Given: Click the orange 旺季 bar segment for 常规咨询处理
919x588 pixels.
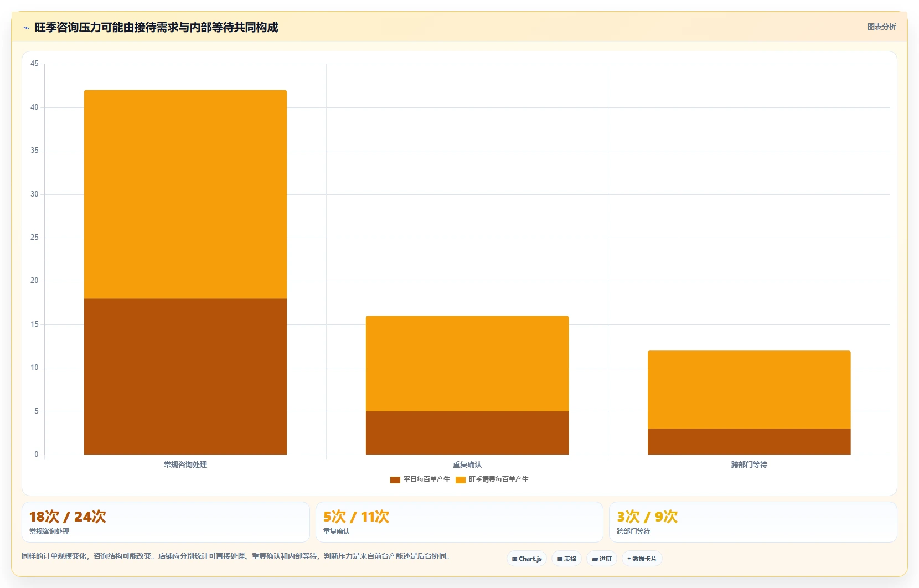Looking at the screenshot, I should tap(185, 194).
